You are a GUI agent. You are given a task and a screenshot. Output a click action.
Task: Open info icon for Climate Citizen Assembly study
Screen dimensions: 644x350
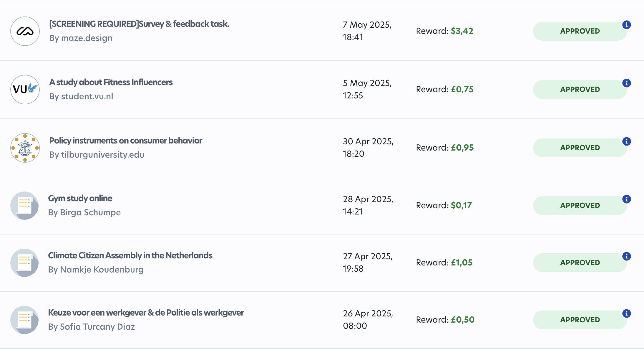click(627, 256)
